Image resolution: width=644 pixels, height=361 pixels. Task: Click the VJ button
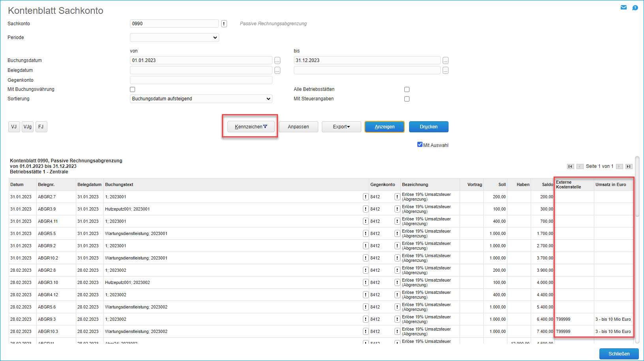pyautogui.click(x=14, y=127)
